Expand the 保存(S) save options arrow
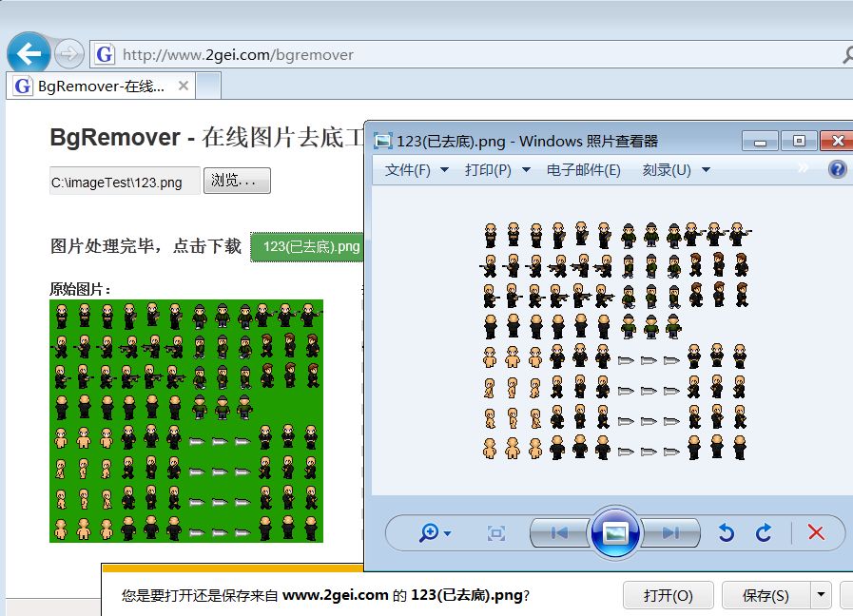The height and width of the screenshot is (616, 853). [x=821, y=596]
